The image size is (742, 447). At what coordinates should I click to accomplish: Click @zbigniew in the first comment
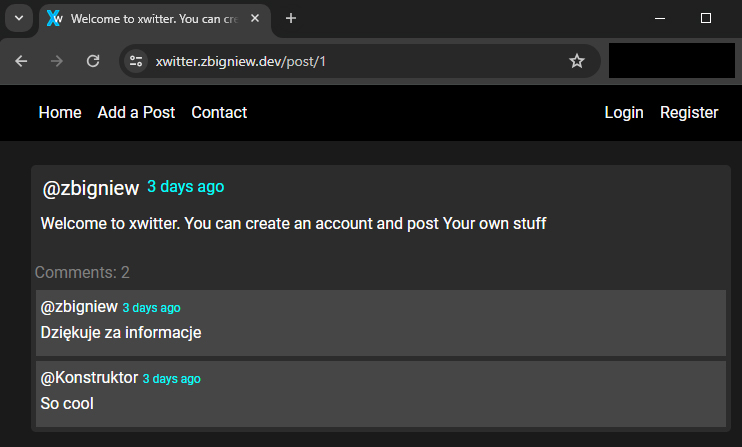click(79, 307)
